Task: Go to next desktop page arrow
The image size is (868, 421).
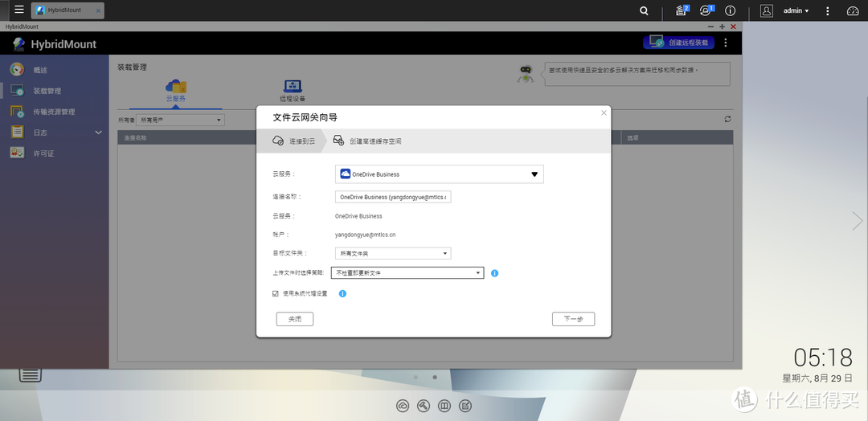Action: (x=857, y=221)
